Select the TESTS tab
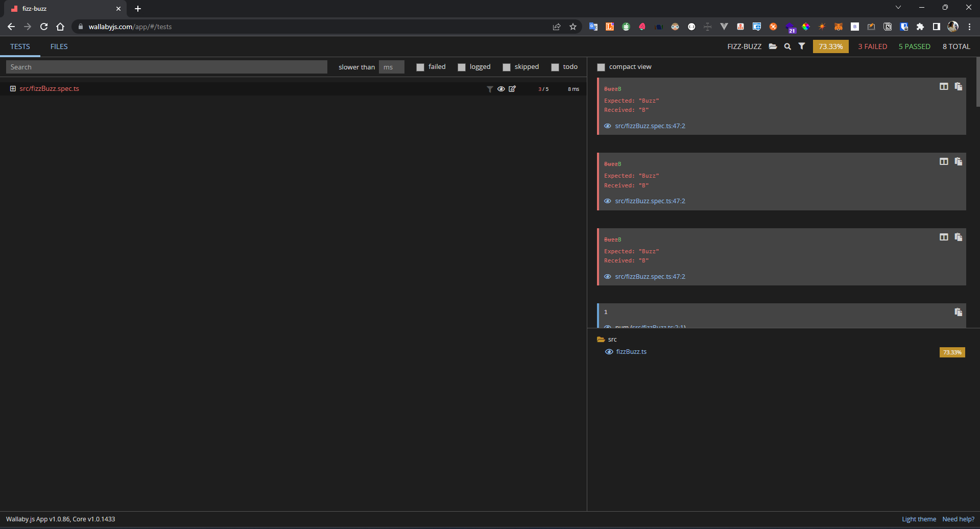Image resolution: width=980 pixels, height=529 pixels. 20,46
